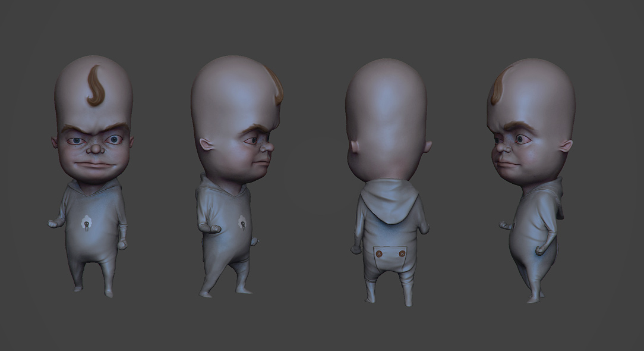Click the bald head of back-view character
Image resolution: width=644 pixels, height=351 pixels.
pos(387,120)
